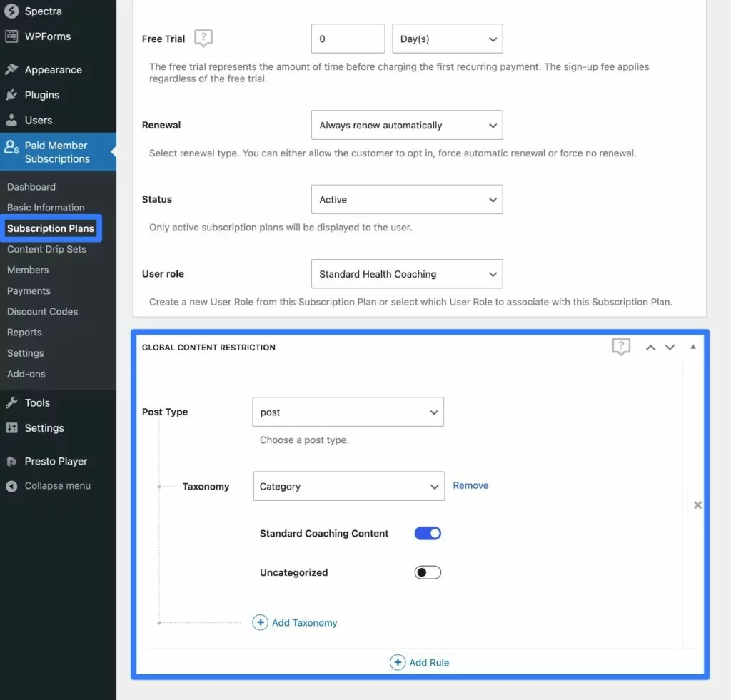731x700 pixels.
Task: Open Dashboard in the submenu
Action: pos(31,187)
